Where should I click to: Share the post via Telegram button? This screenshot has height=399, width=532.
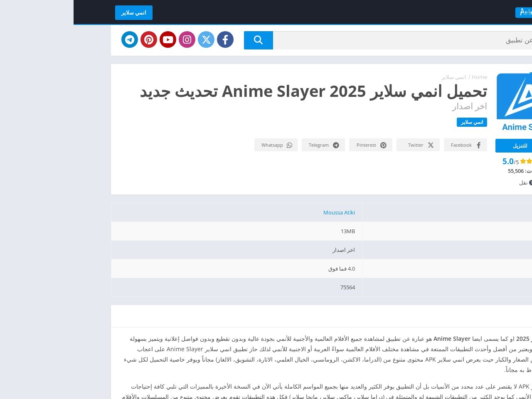[x=323, y=145]
